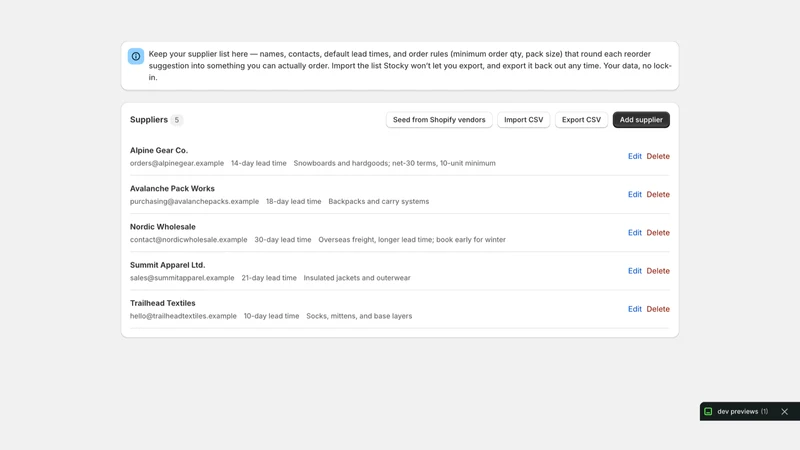800x450 pixels.
Task: Click the 18-day lead time text
Action: 293,202
